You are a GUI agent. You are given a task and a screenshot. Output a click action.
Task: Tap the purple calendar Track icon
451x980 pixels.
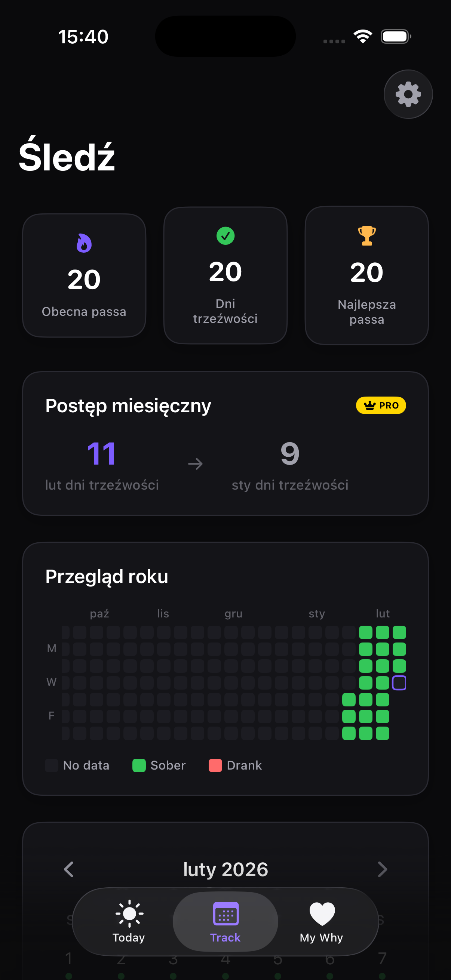click(226, 913)
